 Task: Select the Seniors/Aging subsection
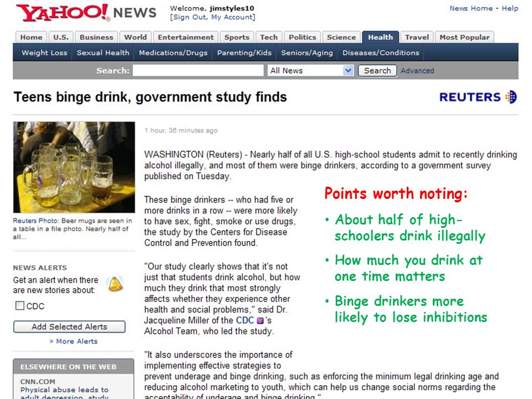pos(306,53)
